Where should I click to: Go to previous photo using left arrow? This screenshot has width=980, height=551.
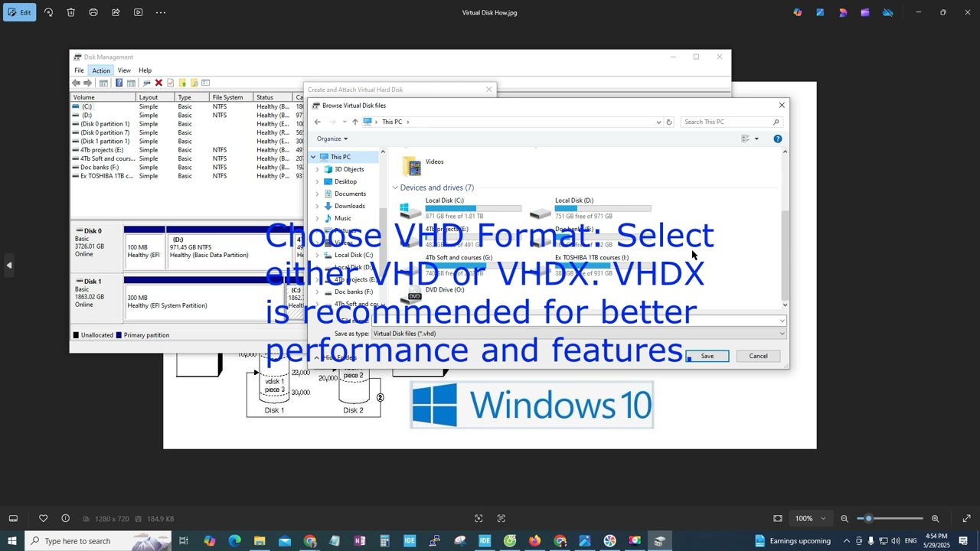(9, 265)
